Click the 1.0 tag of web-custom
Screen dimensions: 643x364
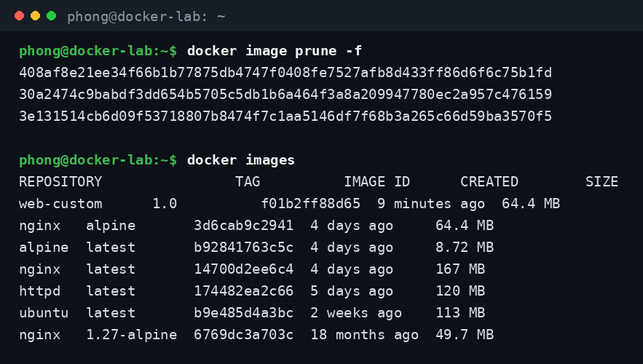[165, 204]
